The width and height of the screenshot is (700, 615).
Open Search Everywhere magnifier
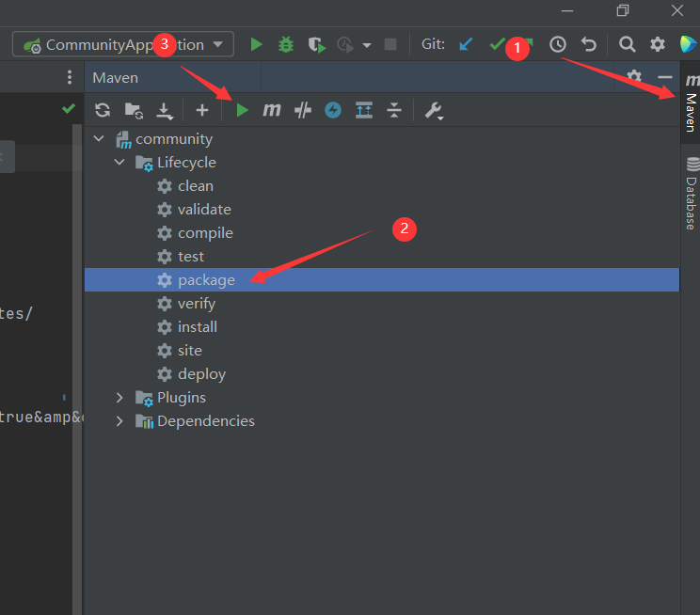(x=627, y=44)
